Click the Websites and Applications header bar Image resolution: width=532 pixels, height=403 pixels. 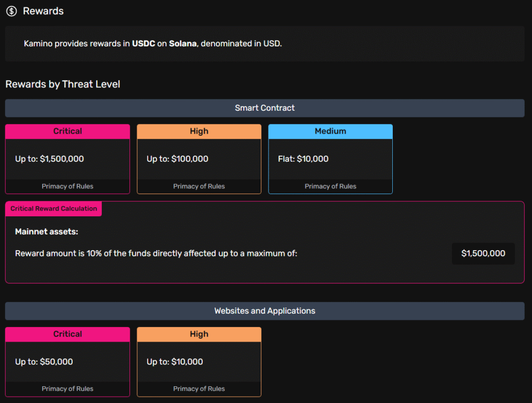[x=264, y=311]
